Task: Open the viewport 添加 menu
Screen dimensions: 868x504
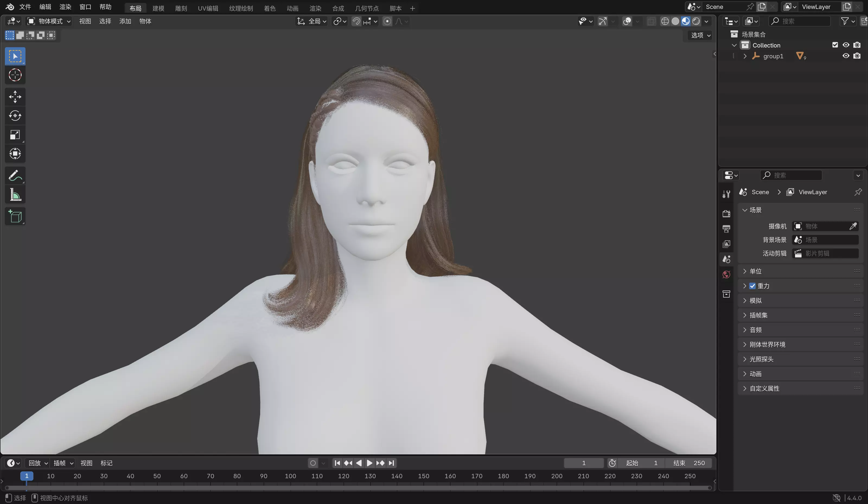Action: pyautogui.click(x=125, y=21)
